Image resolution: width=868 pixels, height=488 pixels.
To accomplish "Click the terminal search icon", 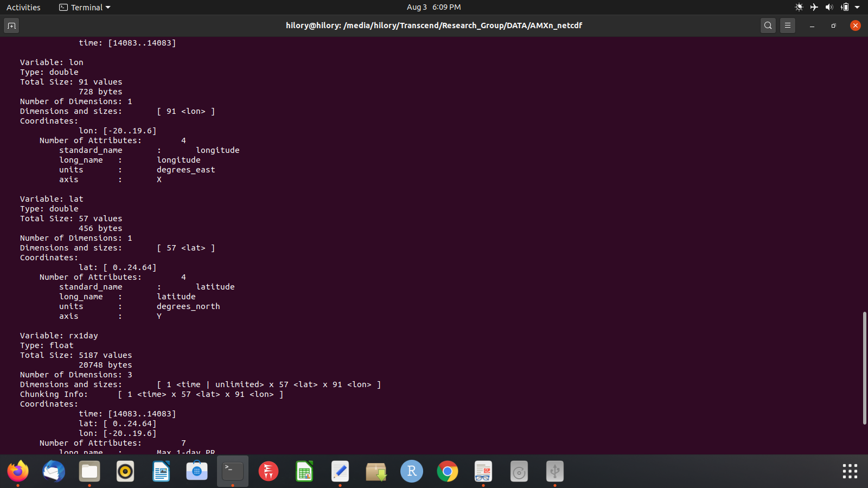I will tap(768, 25).
